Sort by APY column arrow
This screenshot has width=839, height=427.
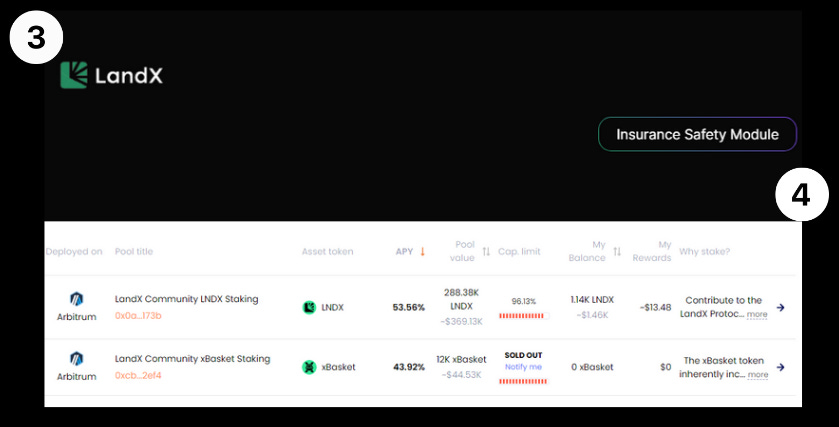[422, 251]
